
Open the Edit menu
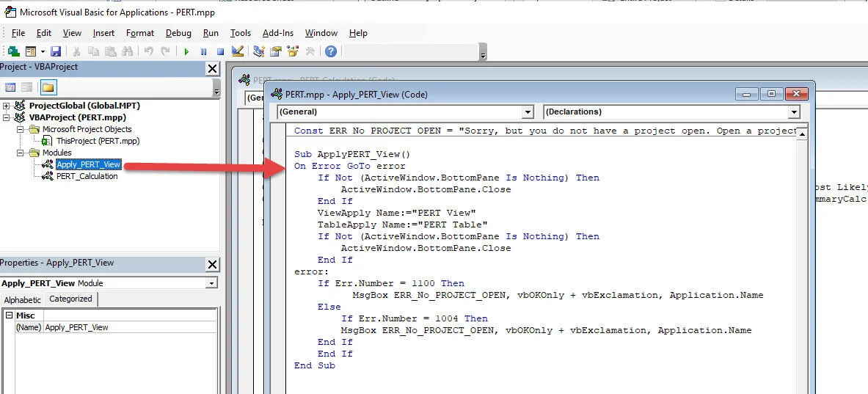pyautogui.click(x=44, y=33)
